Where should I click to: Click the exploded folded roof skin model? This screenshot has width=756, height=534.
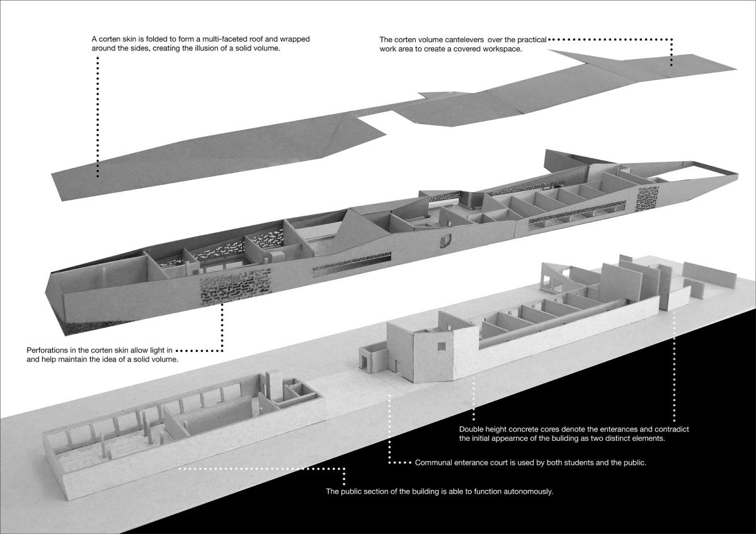(394, 125)
